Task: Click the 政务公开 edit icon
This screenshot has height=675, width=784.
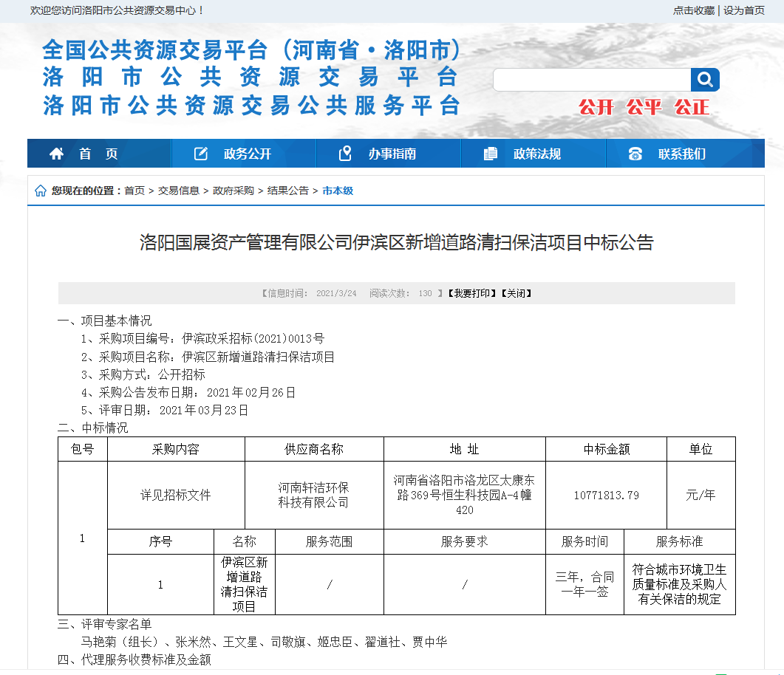Action: (x=200, y=154)
